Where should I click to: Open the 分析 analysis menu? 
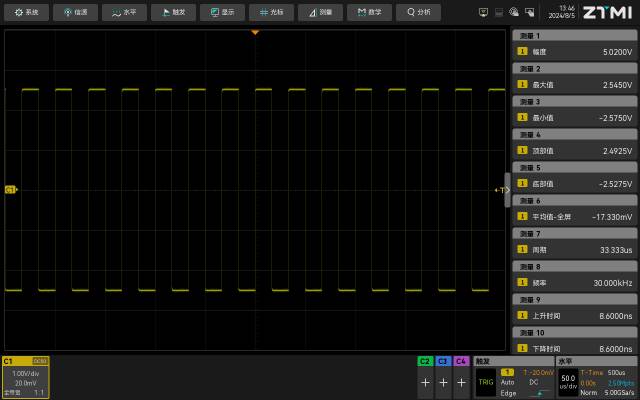(418, 12)
